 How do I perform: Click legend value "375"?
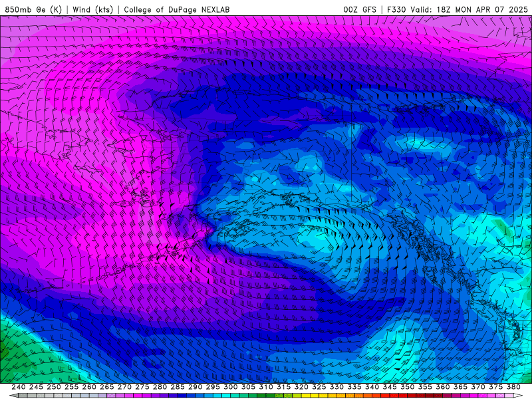click(495, 387)
